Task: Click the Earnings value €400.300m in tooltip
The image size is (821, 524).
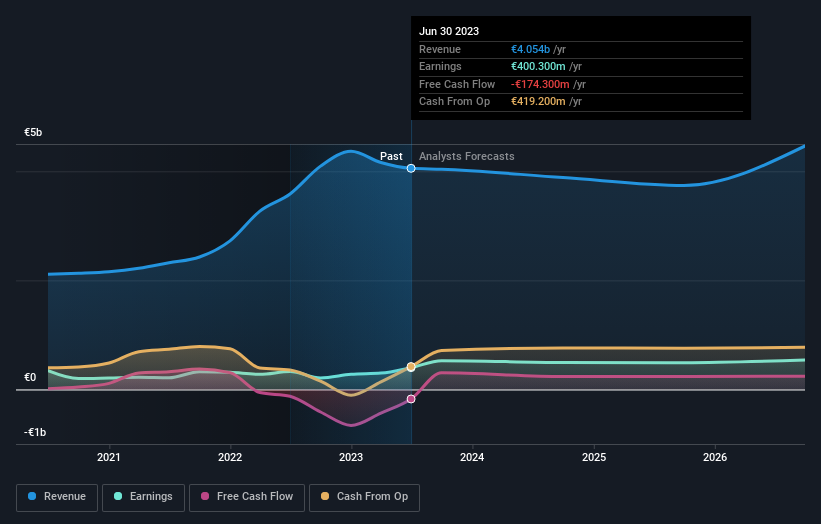Action: [538, 66]
